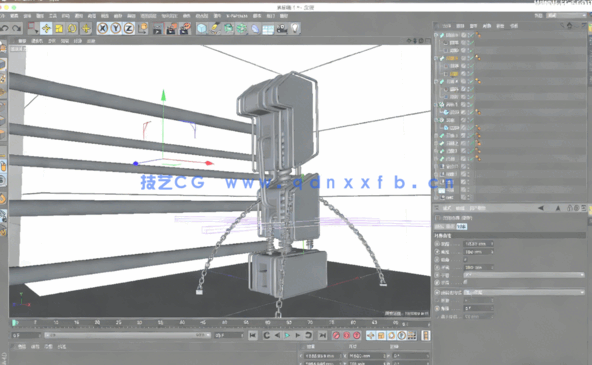Open the X-Particles menu
The width and height of the screenshot is (592, 365).
(x=237, y=16)
